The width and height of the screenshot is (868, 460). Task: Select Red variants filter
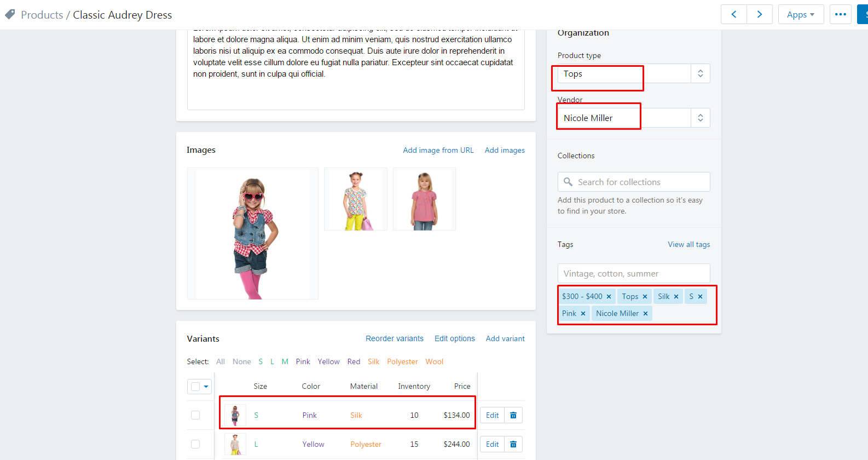point(354,361)
